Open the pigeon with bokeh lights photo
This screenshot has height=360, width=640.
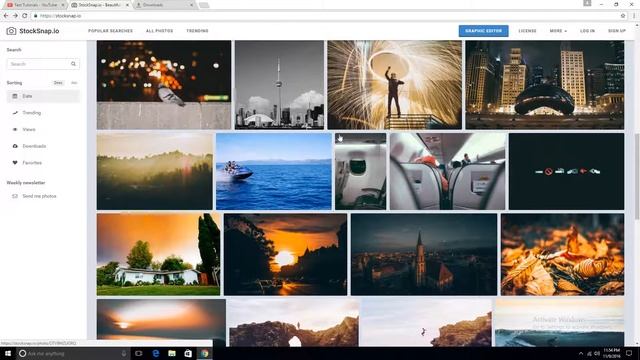(x=164, y=85)
